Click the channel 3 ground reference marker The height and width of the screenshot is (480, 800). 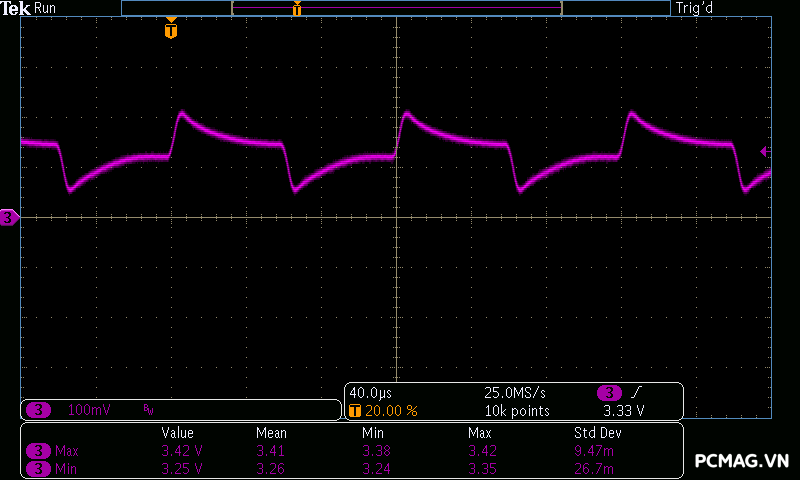click(x=9, y=217)
